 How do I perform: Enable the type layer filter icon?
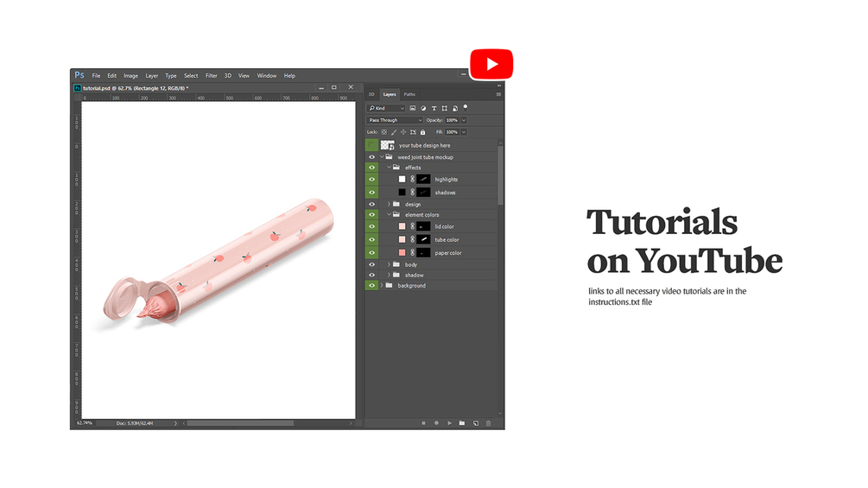434,109
